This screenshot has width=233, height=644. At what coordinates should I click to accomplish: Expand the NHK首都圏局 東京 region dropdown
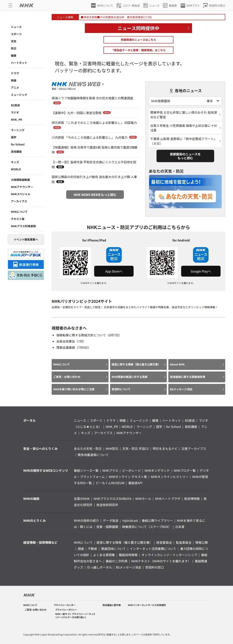point(185,101)
